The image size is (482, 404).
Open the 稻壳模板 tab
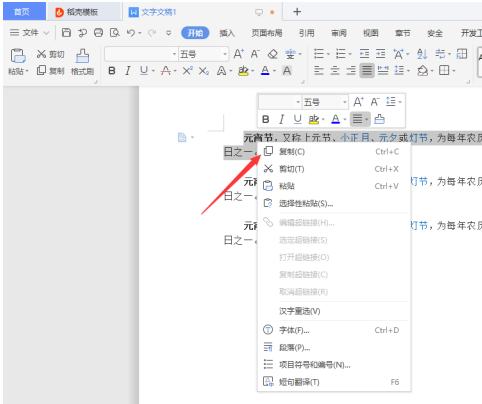(x=83, y=12)
